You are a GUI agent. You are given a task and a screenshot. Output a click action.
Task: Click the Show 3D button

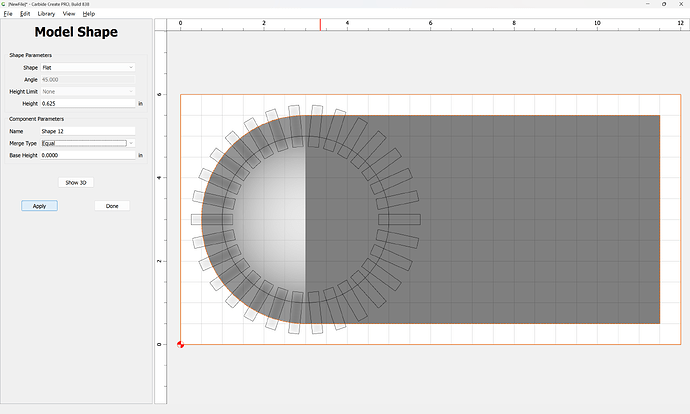76,182
